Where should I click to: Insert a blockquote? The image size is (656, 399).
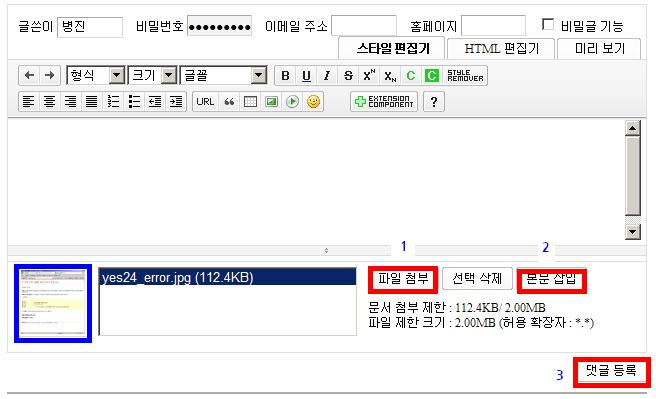tap(229, 102)
